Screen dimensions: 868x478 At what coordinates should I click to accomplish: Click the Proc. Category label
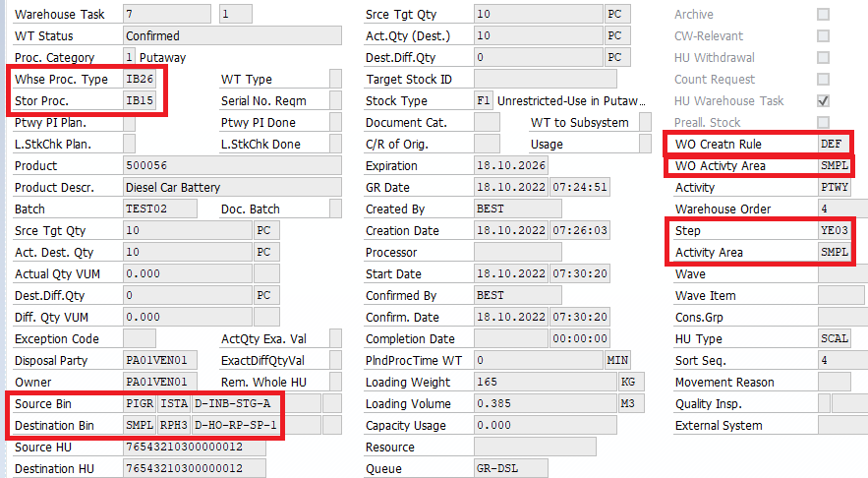pos(54,58)
